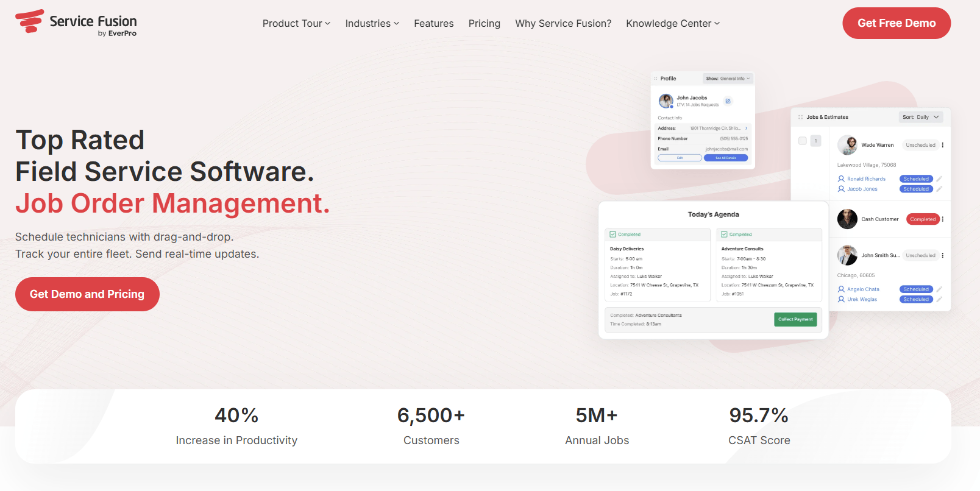980x491 pixels.
Task: Open the three-dot menu for Wade Warren
Action: click(x=943, y=145)
